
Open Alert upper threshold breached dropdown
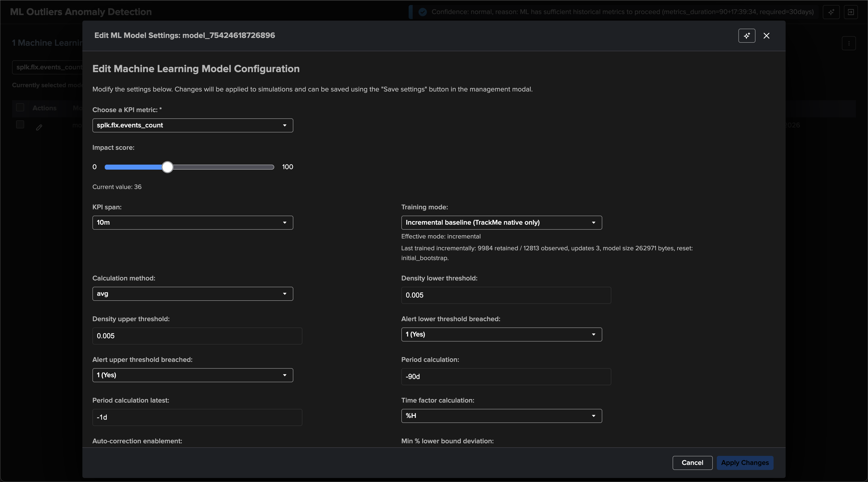pos(193,375)
